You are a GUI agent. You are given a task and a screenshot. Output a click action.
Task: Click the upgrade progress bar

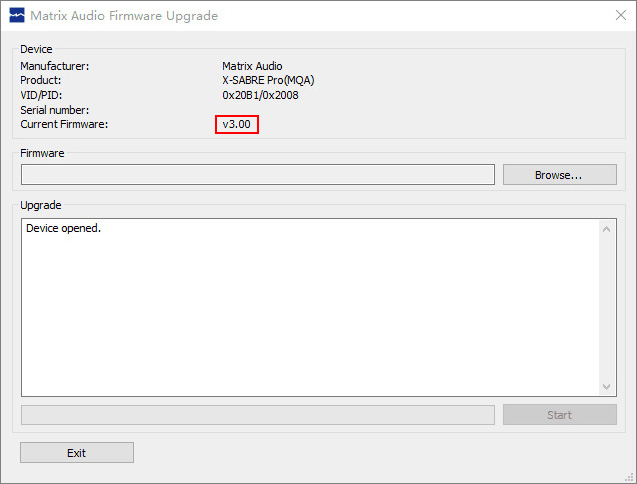click(258, 415)
